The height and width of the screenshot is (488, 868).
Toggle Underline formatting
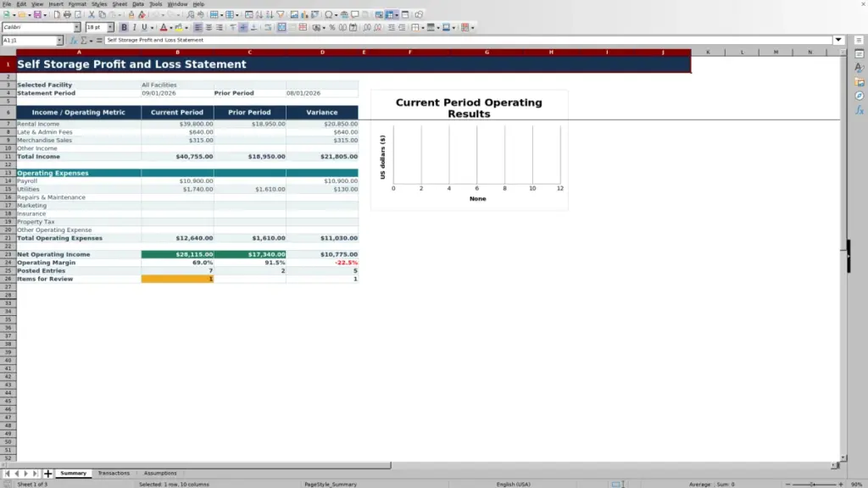pyautogui.click(x=144, y=28)
